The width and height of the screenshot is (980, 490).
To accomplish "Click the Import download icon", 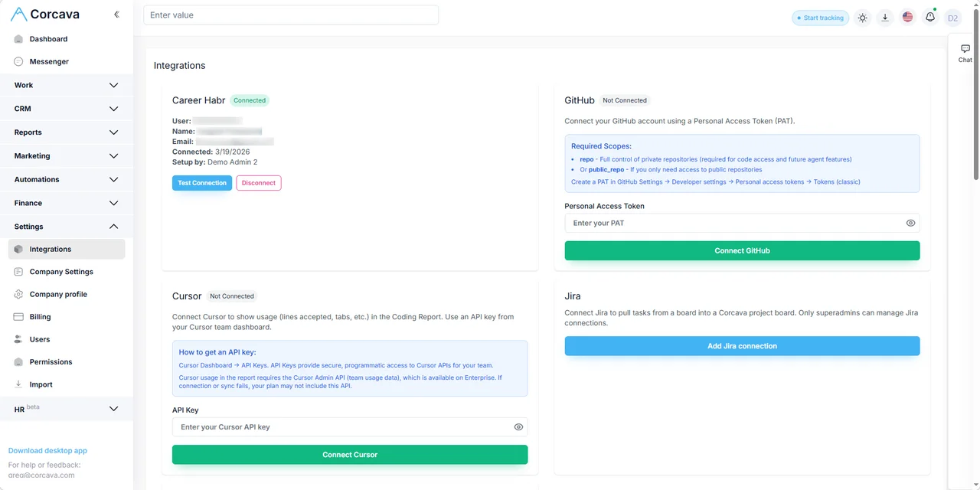I will pyautogui.click(x=19, y=384).
